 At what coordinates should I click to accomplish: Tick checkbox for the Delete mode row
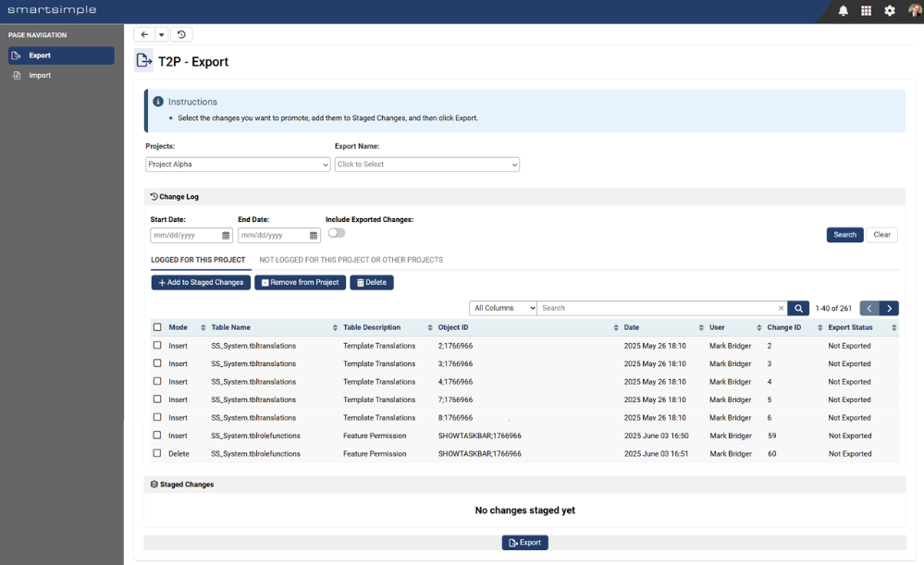tap(157, 454)
